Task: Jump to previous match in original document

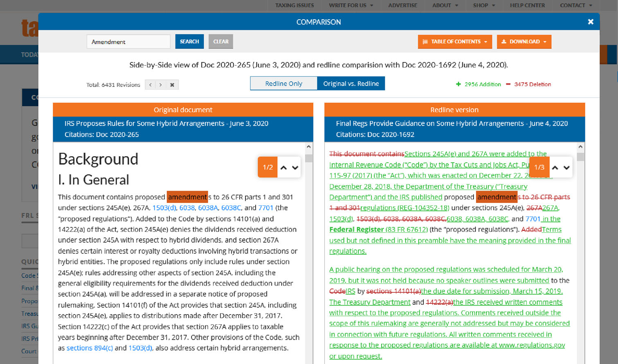Action: (283, 167)
